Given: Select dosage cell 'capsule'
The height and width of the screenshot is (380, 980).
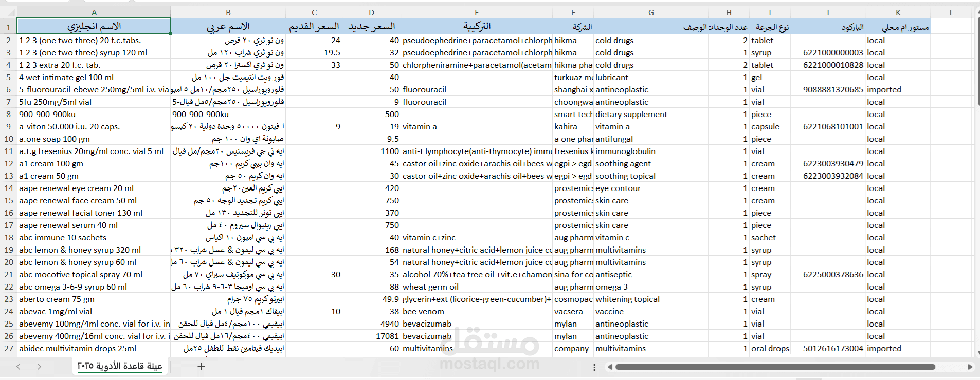Looking at the screenshot, I should click(770, 126).
